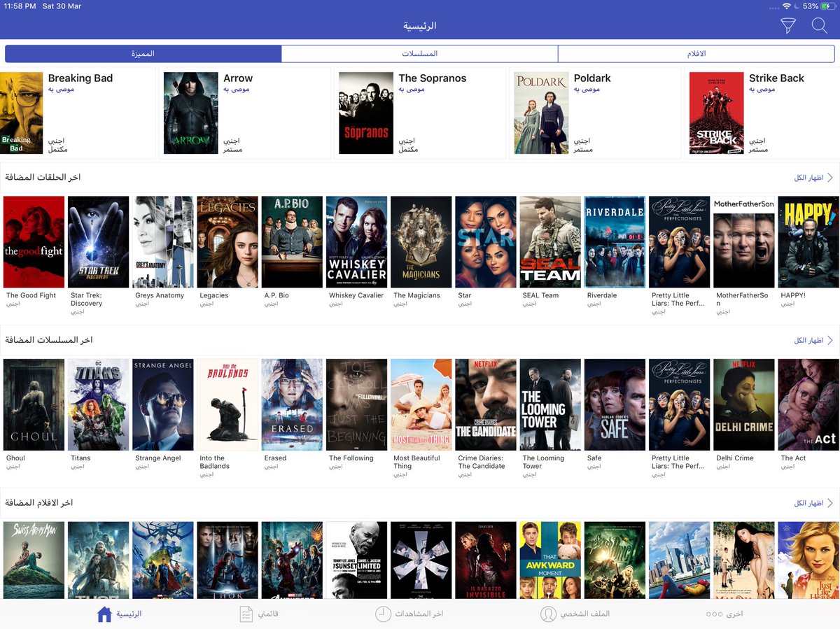Open The Sopranos featured card
840x629 pixels.
point(419,113)
